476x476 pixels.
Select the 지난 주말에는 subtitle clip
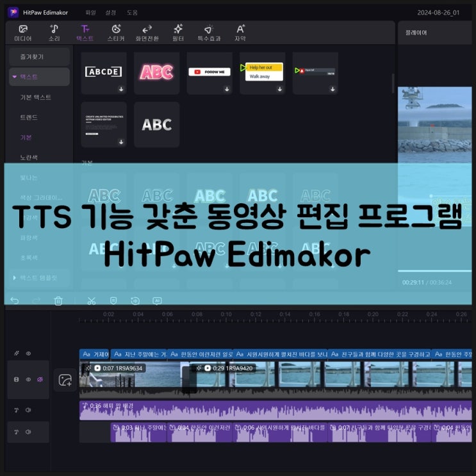[x=139, y=354]
